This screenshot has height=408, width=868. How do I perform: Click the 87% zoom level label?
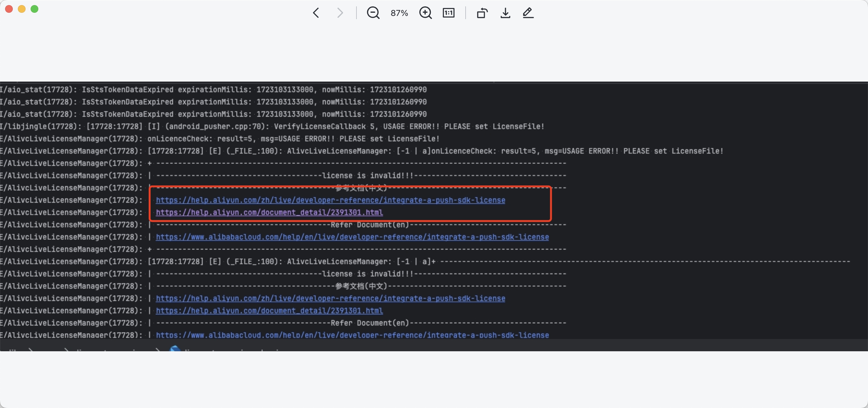[399, 13]
